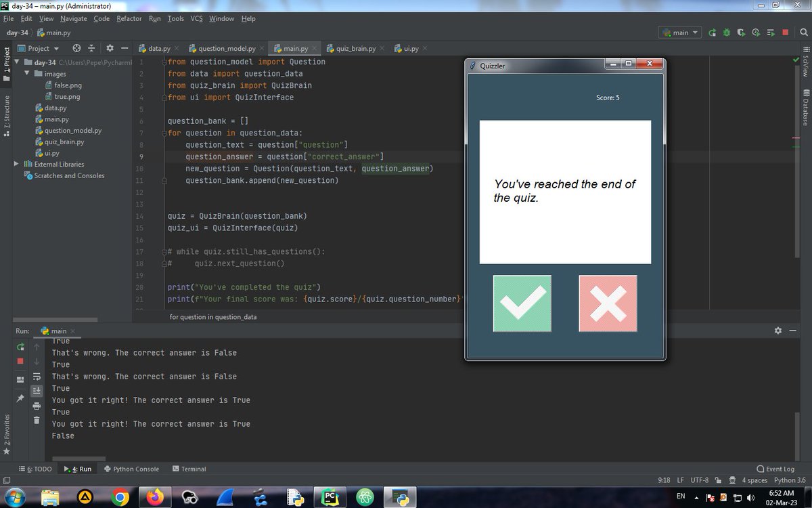This screenshot has height=508, width=812.
Task: Collapse the images folder
Action: [28, 73]
